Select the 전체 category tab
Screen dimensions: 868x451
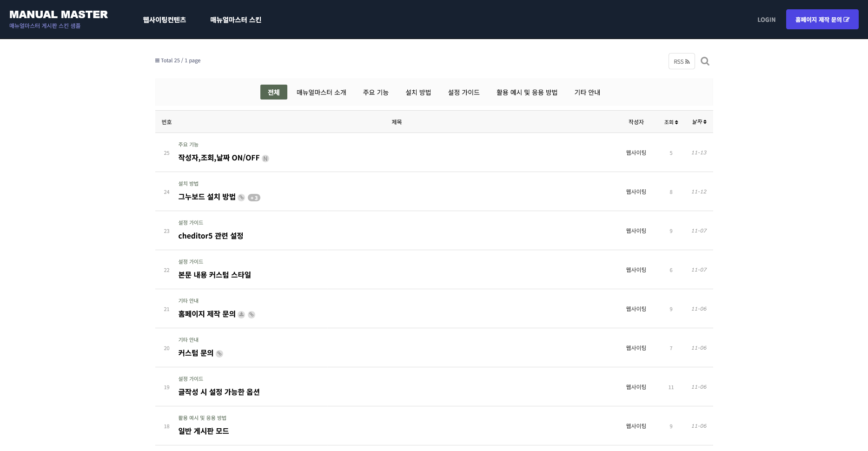click(273, 92)
